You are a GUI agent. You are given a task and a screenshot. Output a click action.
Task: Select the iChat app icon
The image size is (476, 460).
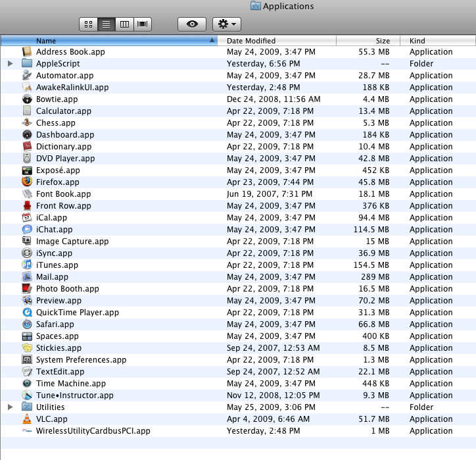click(27, 230)
